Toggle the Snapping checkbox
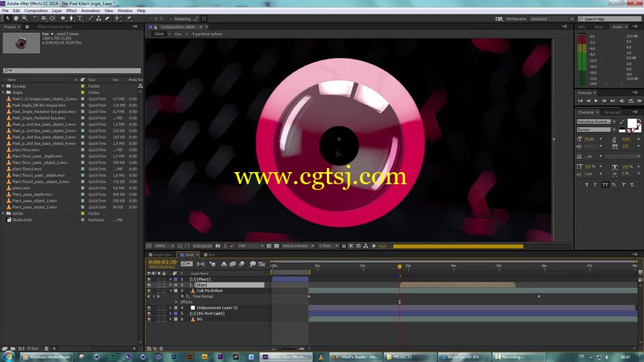The height and width of the screenshot is (362, 644). (x=171, y=19)
